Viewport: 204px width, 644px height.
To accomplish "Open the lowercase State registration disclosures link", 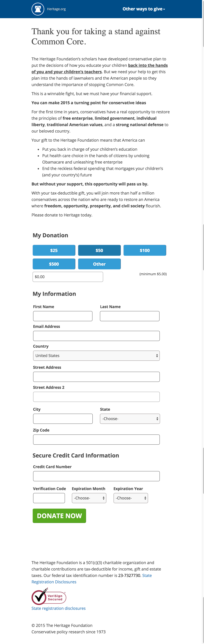I will click(x=59, y=608).
